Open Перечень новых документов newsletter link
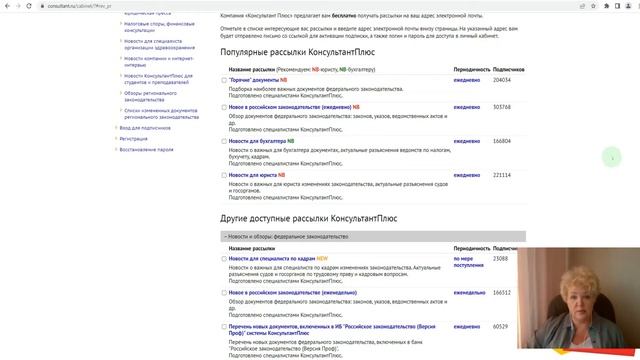Screen dimensions: 640x360 coord(332,330)
